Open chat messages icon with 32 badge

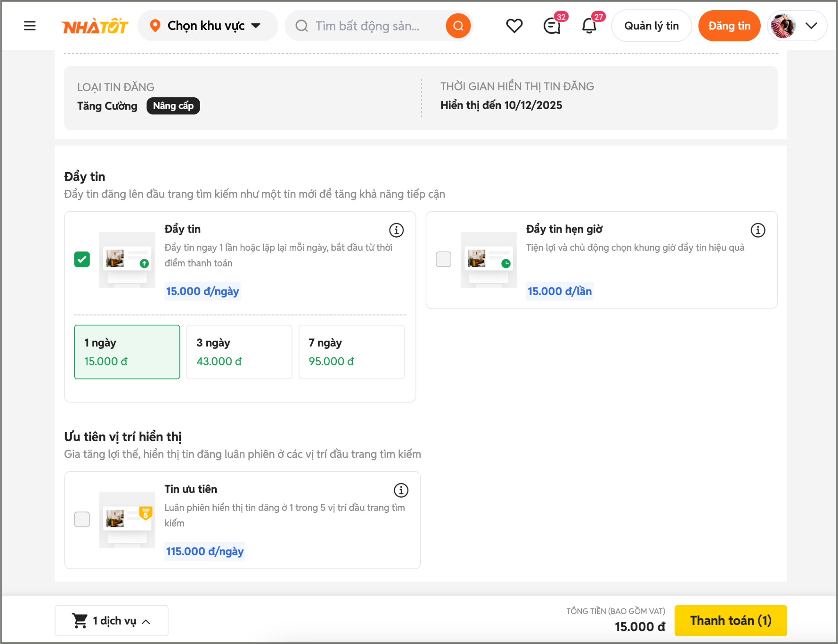point(552,26)
